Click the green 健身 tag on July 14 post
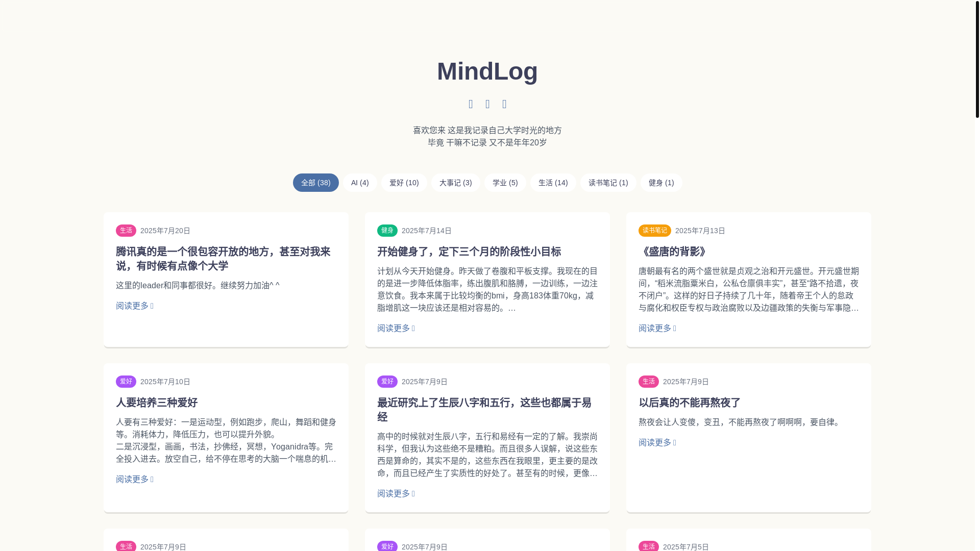This screenshot has height=551, width=980. point(387,231)
